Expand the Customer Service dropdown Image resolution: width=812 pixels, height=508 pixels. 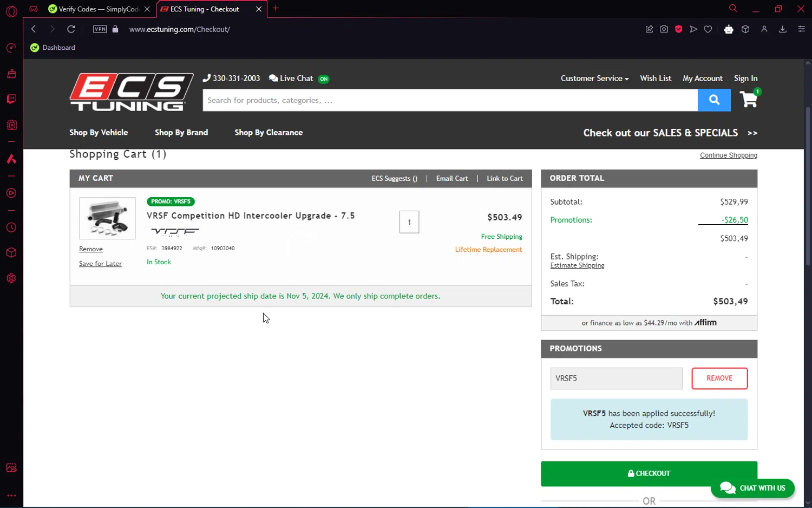pos(594,79)
